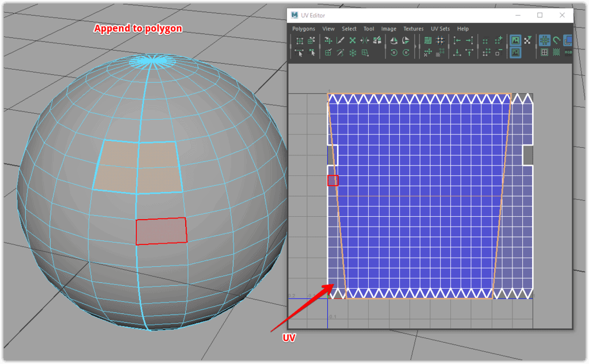The width and height of the screenshot is (589, 364).
Task: Open the UV Sets menu
Action: [x=440, y=29]
